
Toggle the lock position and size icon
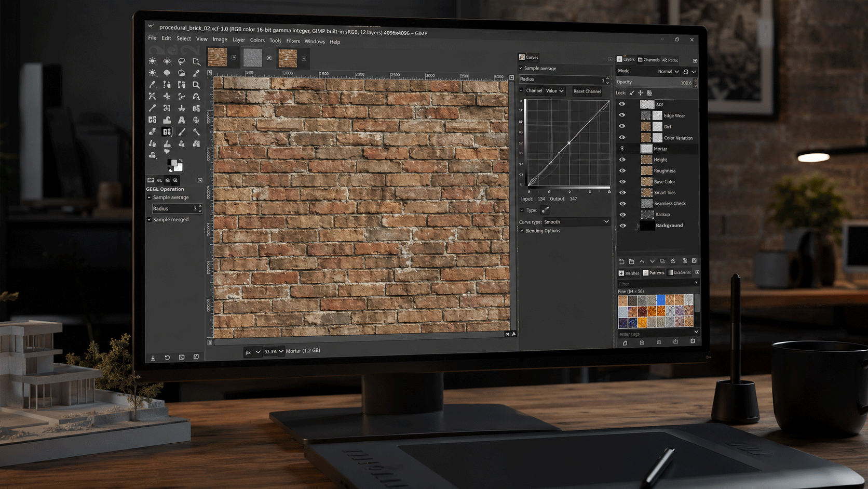(x=641, y=93)
